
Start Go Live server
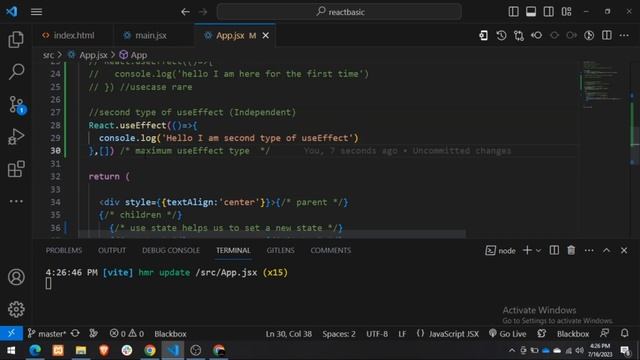[507, 333]
